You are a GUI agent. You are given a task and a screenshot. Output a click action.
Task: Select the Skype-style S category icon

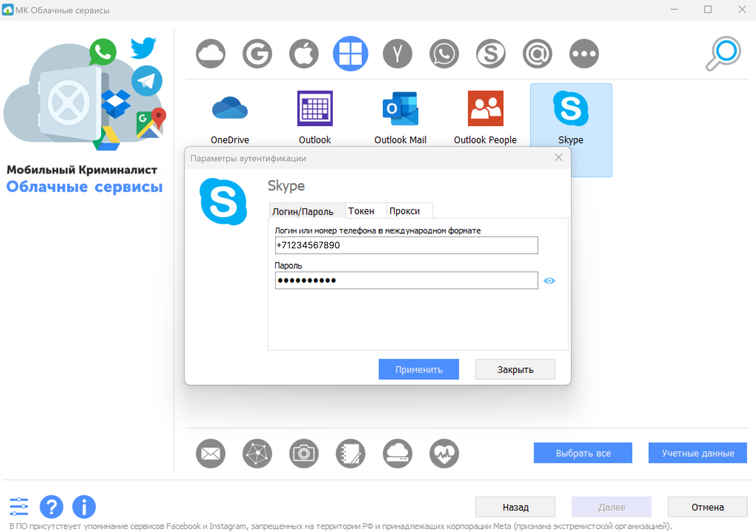(491, 54)
